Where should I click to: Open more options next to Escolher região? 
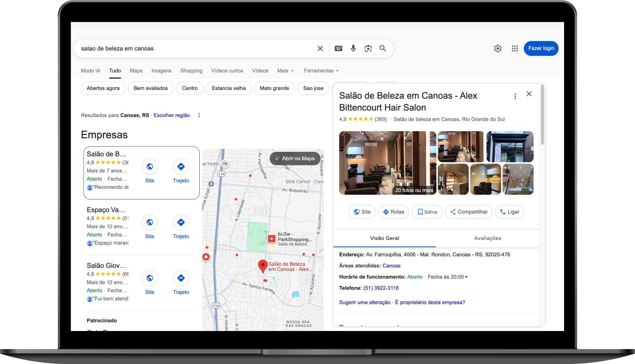click(x=199, y=115)
